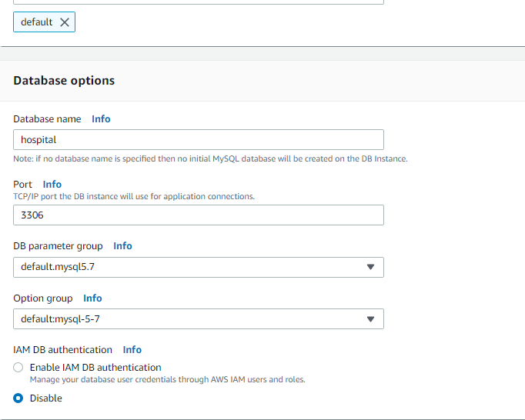The height and width of the screenshot is (420, 525).
Task: Click the default:mysql-5-7 dropdown arrow
Action: (370, 319)
